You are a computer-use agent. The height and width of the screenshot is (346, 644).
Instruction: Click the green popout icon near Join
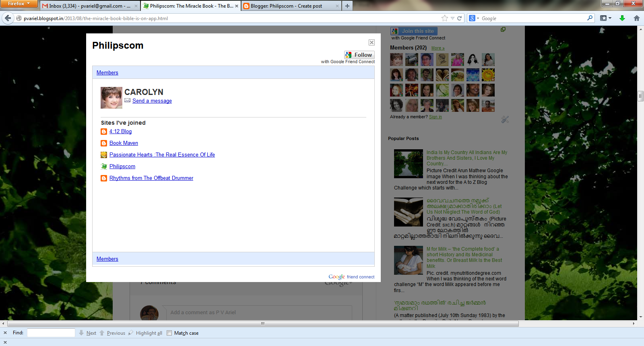(503, 29)
